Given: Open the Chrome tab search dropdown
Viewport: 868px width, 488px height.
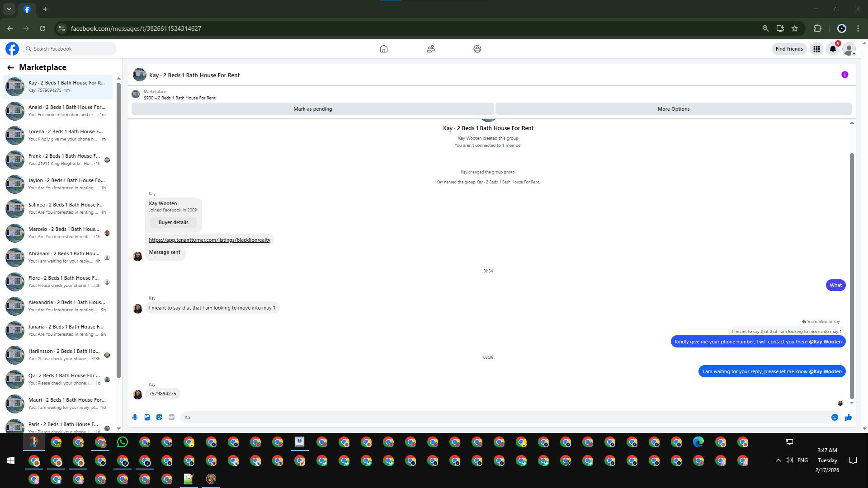Looking at the screenshot, I should click(x=9, y=9).
